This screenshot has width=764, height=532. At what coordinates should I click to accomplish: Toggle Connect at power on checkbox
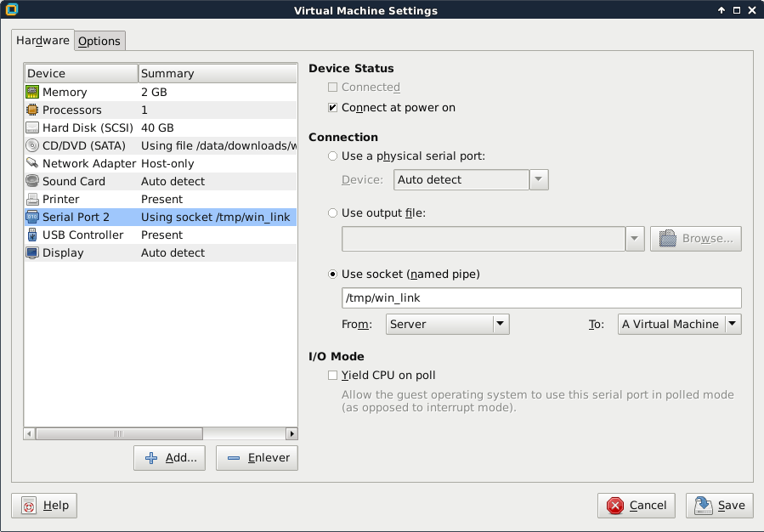pyautogui.click(x=333, y=108)
